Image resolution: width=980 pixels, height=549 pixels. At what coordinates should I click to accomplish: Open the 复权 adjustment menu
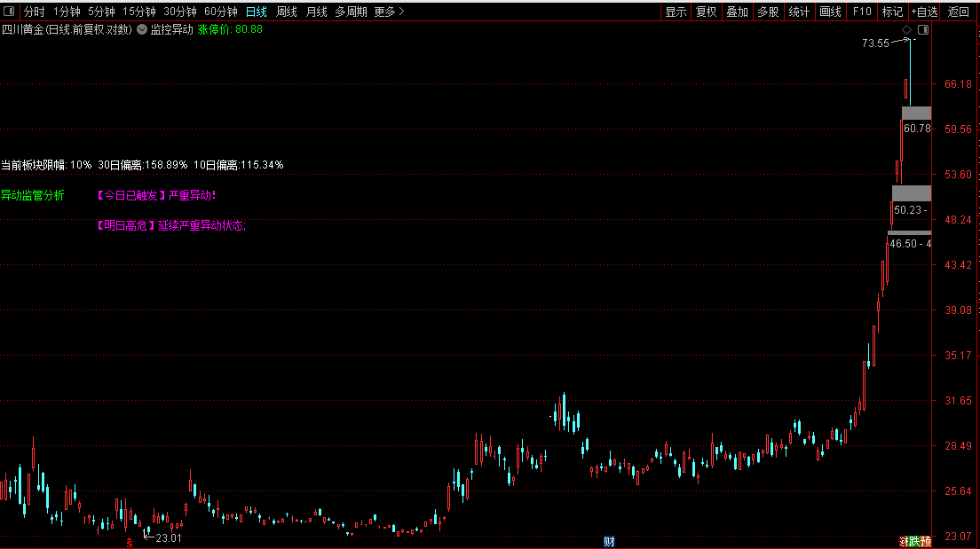point(707,12)
